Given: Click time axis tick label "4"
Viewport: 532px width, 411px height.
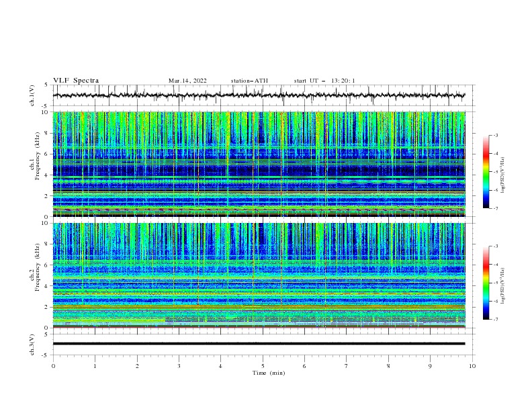Looking at the screenshot, I should tap(220, 366).
